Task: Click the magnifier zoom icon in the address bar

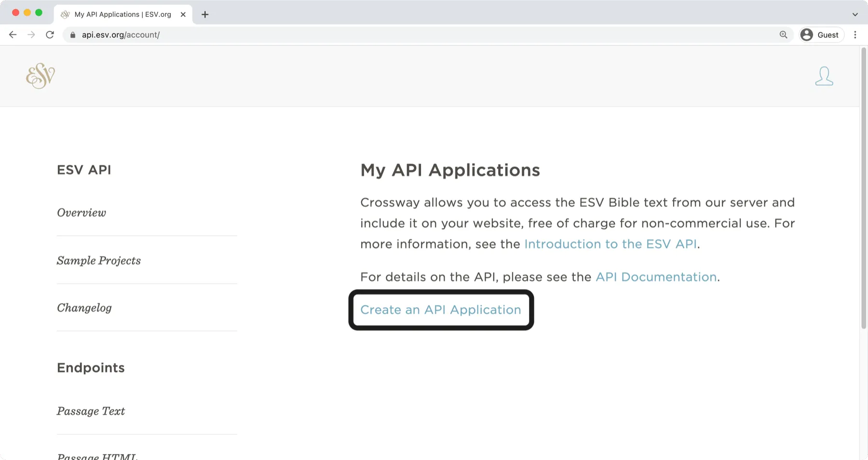Action: (x=784, y=35)
